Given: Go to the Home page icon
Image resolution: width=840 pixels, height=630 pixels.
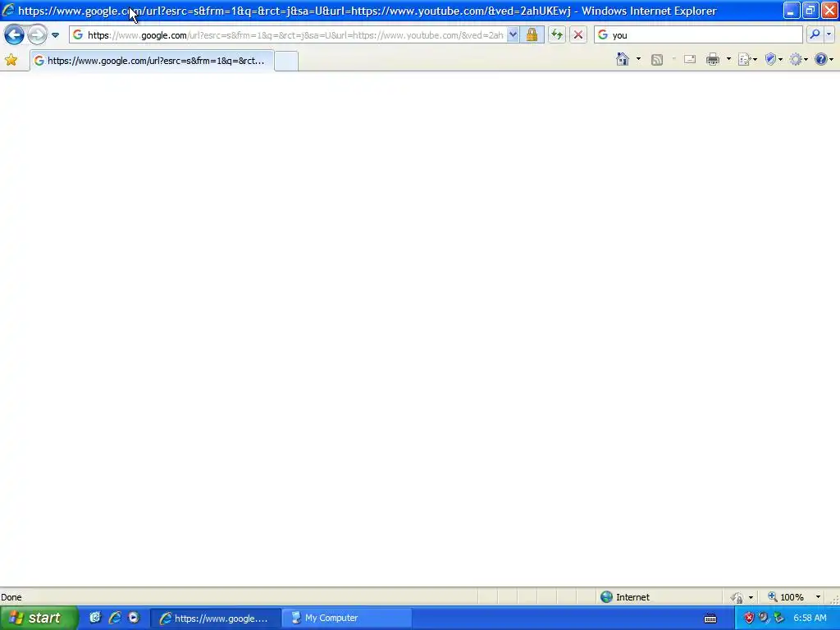Looking at the screenshot, I should coord(623,59).
